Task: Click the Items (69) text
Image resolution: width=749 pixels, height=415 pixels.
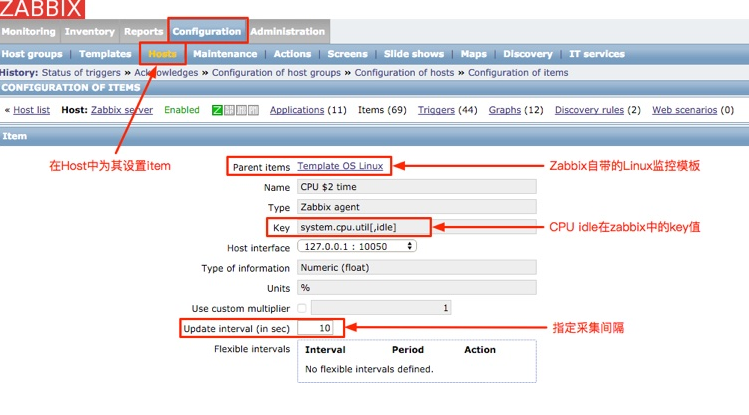Action: tap(382, 110)
